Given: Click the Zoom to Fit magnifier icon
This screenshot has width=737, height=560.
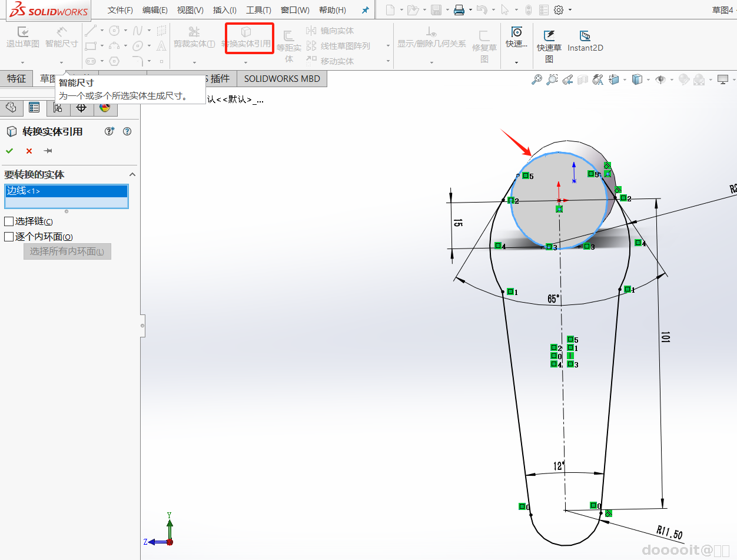Looking at the screenshot, I should pos(536,79).
